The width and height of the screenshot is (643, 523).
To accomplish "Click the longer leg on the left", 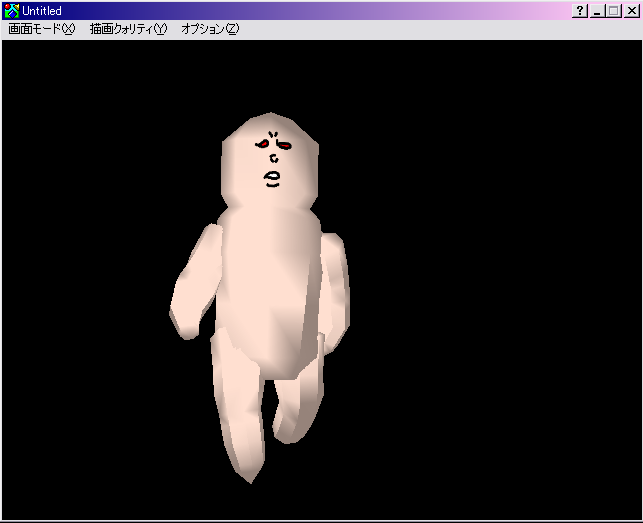I will [238, 410].
